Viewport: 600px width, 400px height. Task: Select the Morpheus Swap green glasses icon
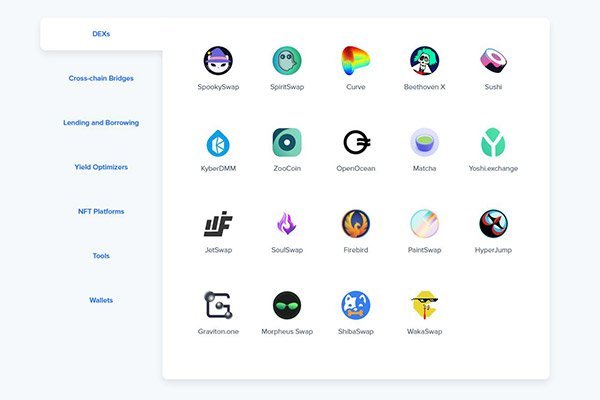(287, 305)
